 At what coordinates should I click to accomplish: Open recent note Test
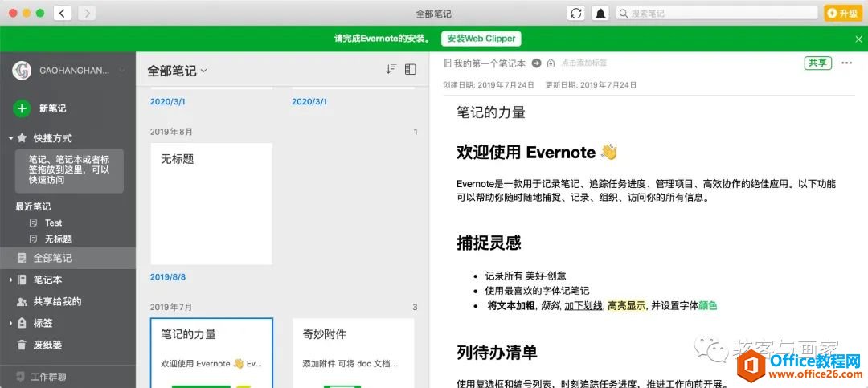pyautogui.click(x=54, y=223)
